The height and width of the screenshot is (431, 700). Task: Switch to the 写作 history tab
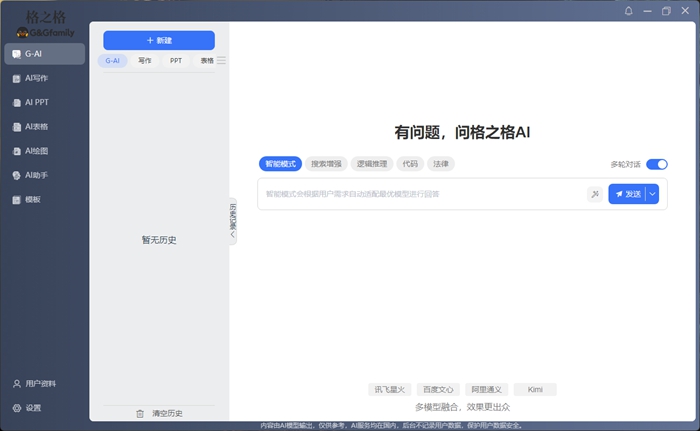pyautogui.click(x=145, y=60)
